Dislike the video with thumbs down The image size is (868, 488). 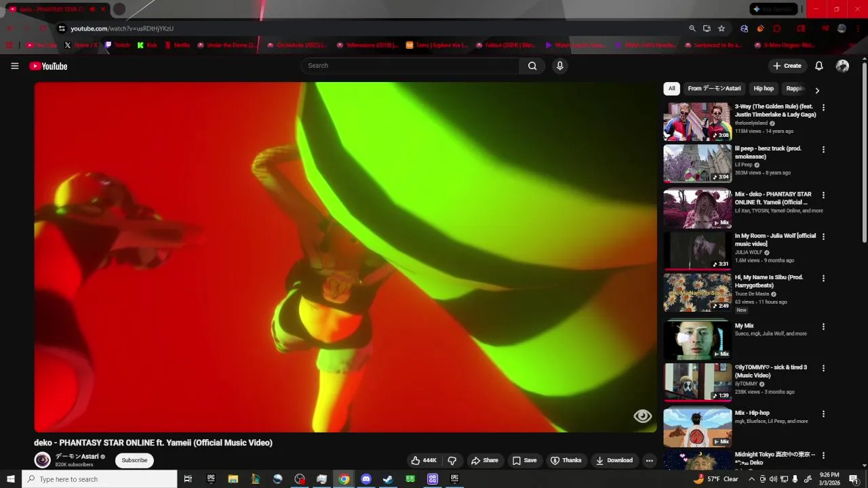point(452,460)
